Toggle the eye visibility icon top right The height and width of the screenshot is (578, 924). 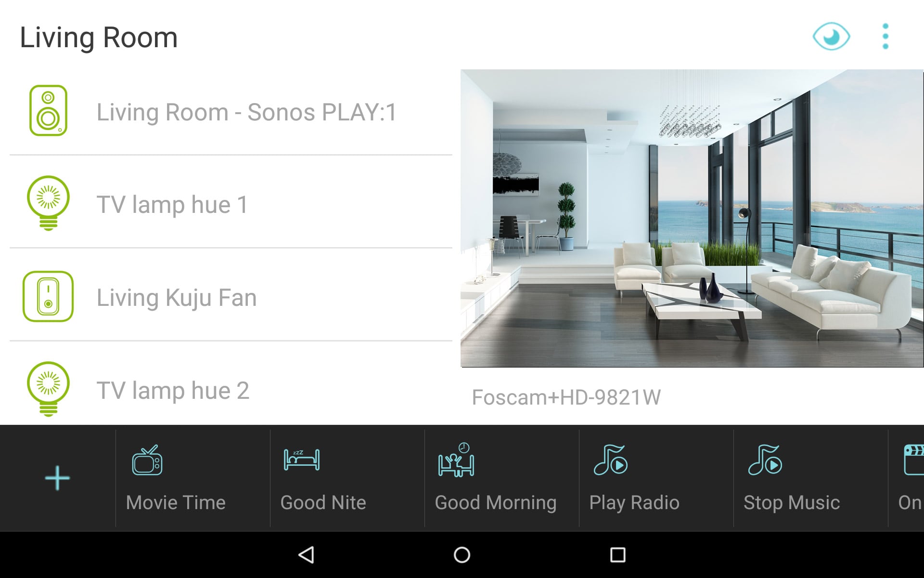832,36
